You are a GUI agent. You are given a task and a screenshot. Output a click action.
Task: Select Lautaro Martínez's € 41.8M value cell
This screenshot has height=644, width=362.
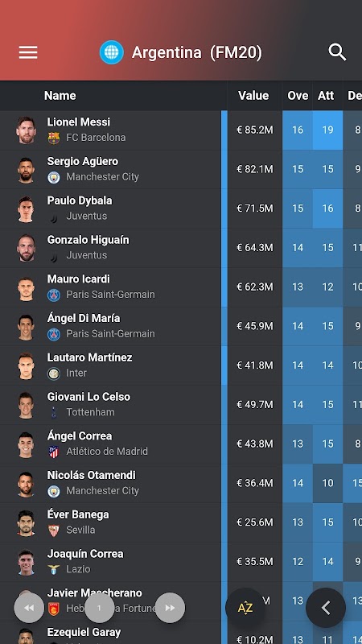point(255,365)
